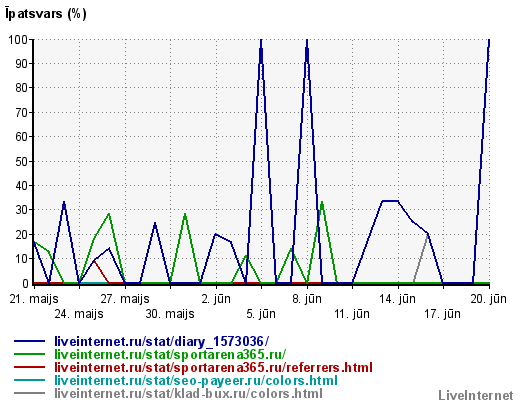Click the 5. jūn date label
The image size is (520, 405).
pyautogui.click(x=261, y=314)
